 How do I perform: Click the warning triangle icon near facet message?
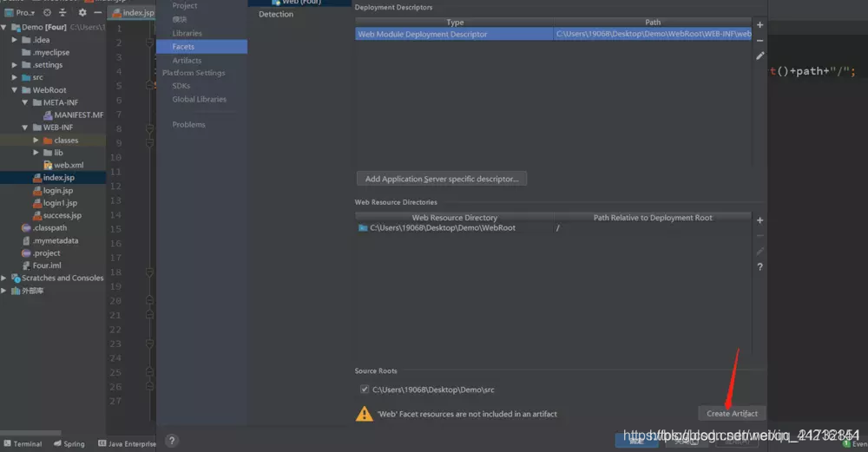(365, 414)
